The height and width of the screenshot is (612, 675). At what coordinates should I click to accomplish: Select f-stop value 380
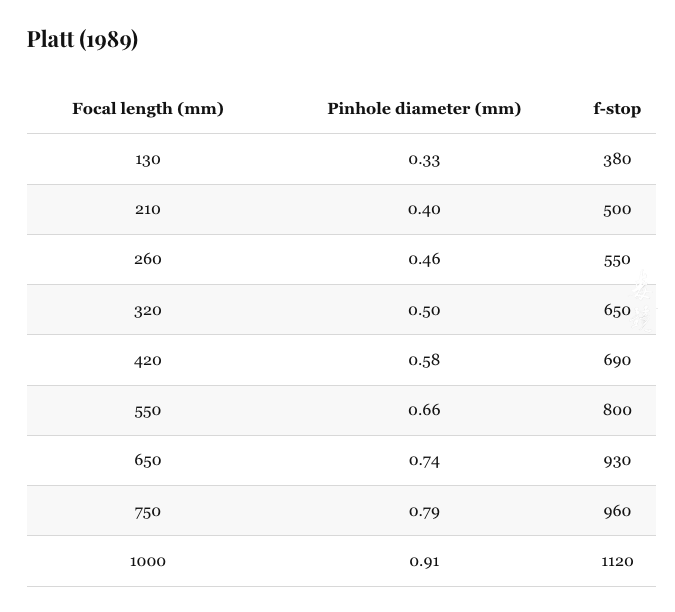point(617,159)
